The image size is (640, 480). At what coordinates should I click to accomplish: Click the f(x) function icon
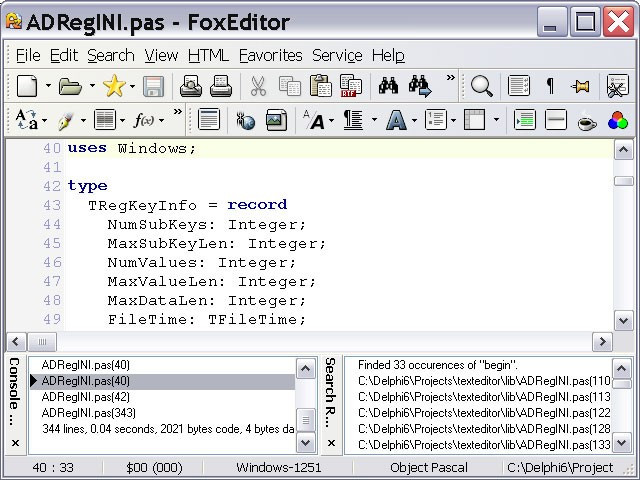click(x=144, y=120)
